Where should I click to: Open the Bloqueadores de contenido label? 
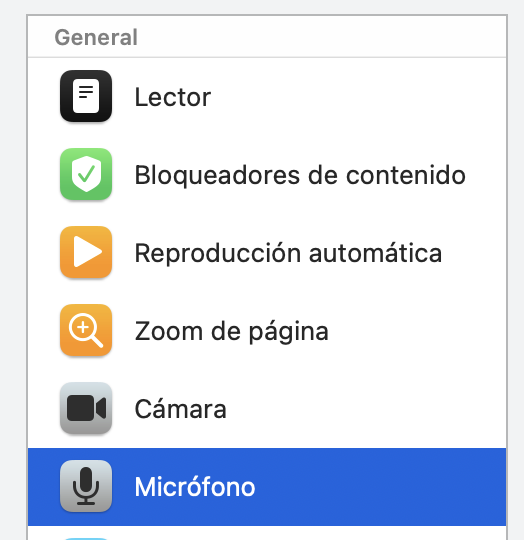click(x=300, y=175)
